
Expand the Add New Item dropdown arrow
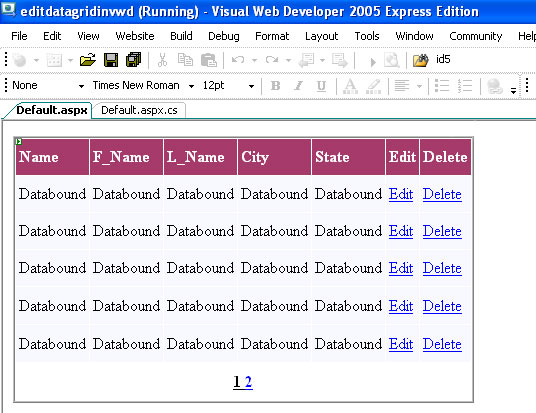[70, 61]
